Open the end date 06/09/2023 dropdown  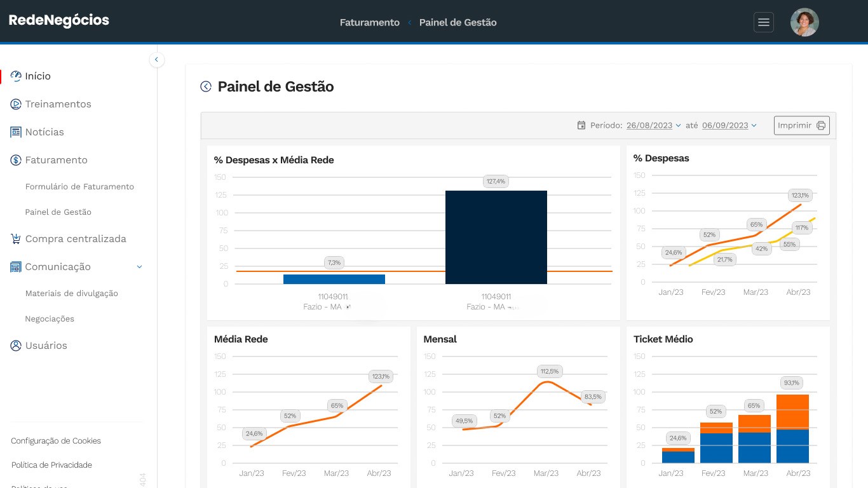[x=729, y=125]
